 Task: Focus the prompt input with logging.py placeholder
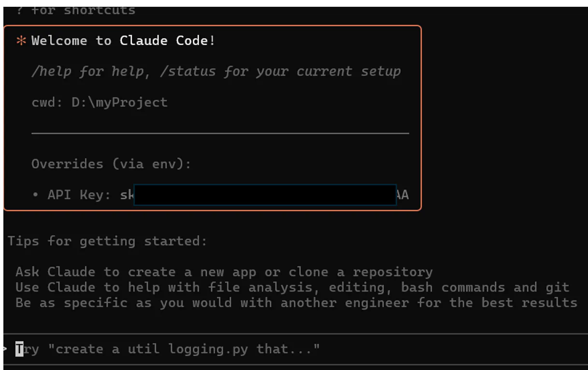(x=193, y=349)
